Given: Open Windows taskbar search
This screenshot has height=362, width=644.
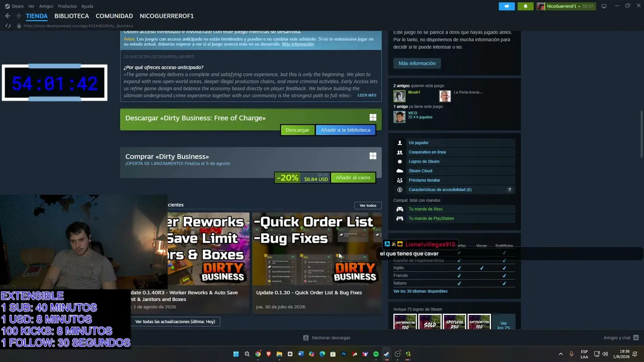Looking at the screenshot, I should [247, 354].
